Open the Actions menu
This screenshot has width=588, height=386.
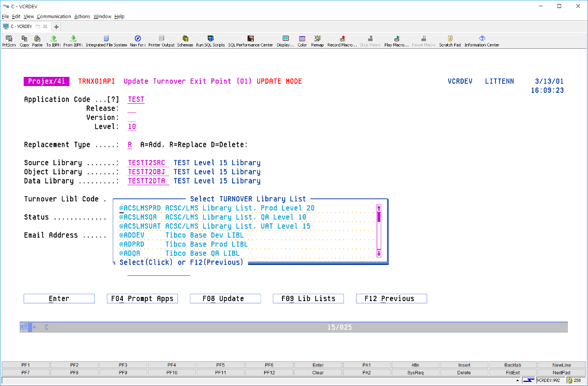pyautogui.click(x=82, y=17)
